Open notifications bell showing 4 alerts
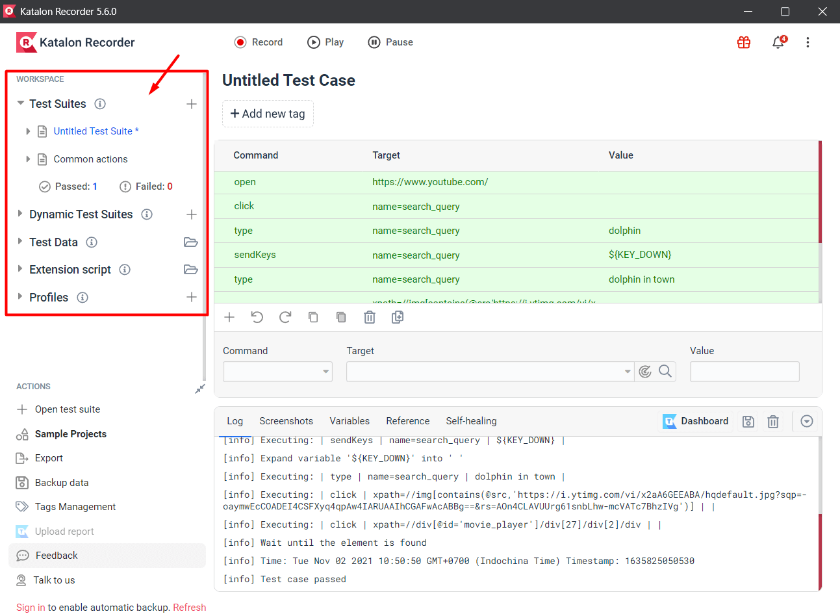The image size is (840, 616). tap(778, 42)
